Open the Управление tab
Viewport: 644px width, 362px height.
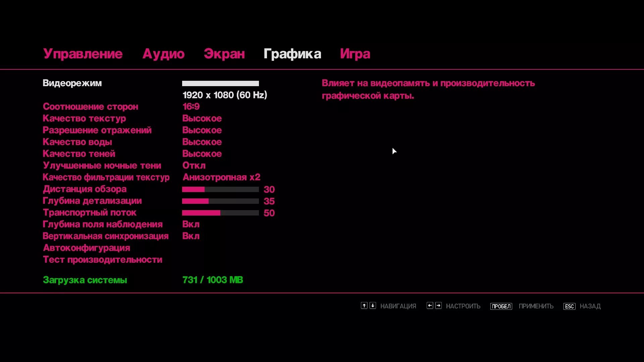click(x=83, y=54)
